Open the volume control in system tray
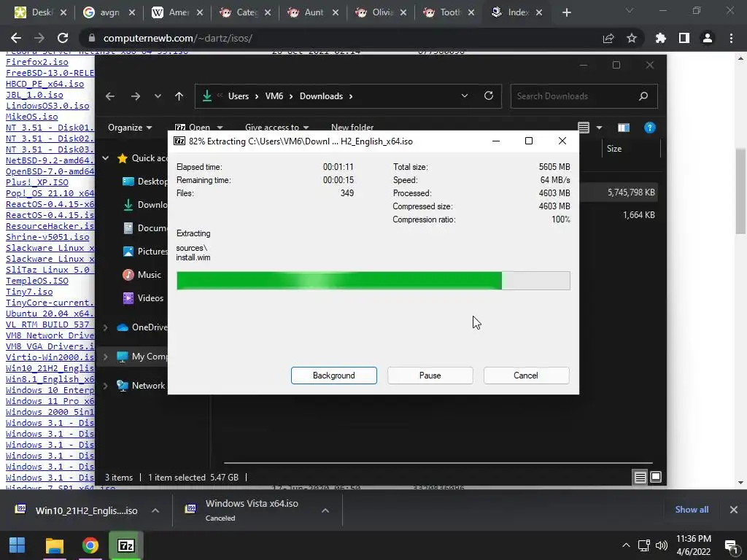The width and height of the screenshot is (747, 560). point(661,545)
